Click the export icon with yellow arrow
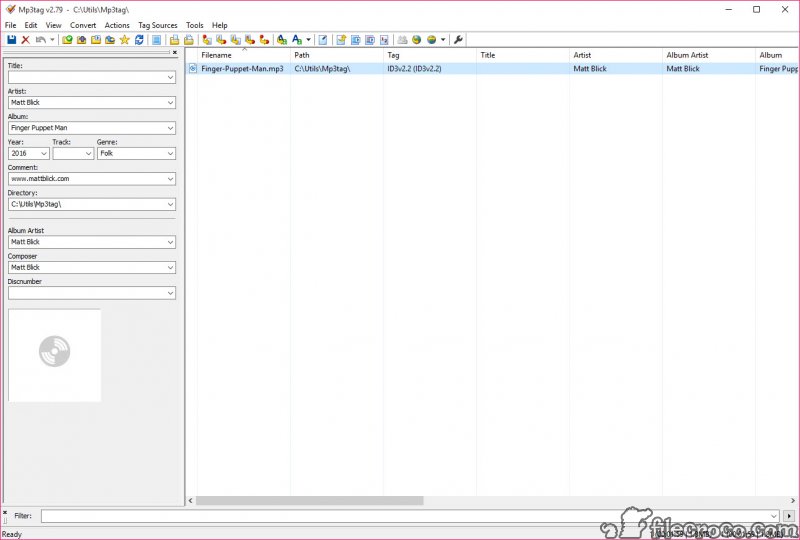 click(x=341, y=39)
